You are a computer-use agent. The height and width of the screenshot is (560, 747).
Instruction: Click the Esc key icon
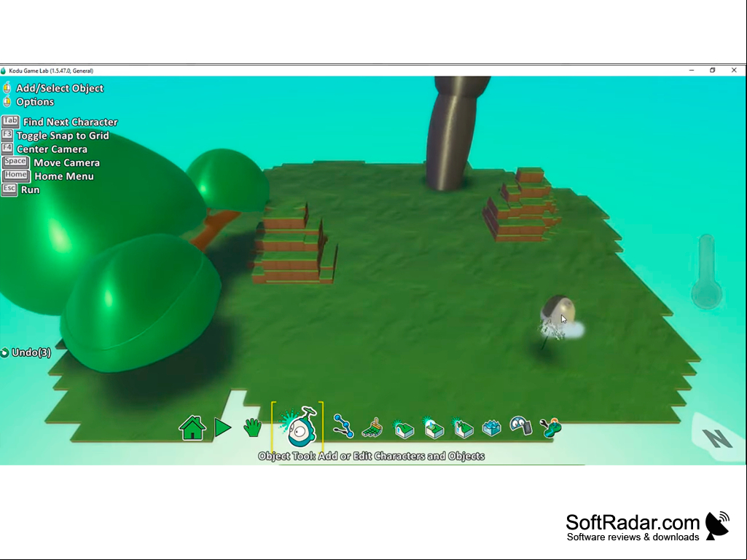click(x=9, y=189)
